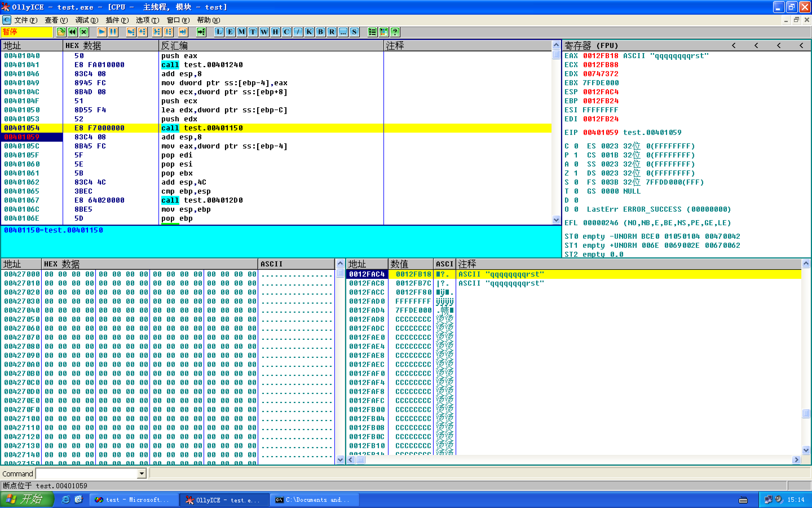
Task: Show the Breakpoints window (B button)
Action: (321, 32)
